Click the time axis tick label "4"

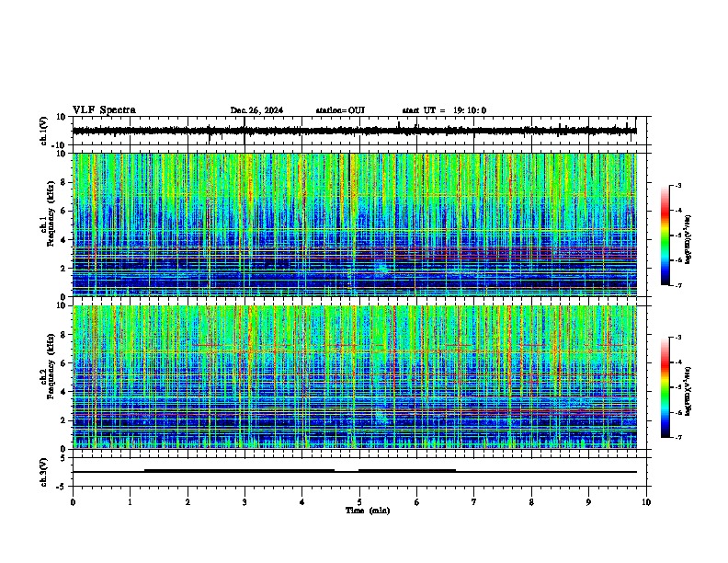click(x=302, y=502)
